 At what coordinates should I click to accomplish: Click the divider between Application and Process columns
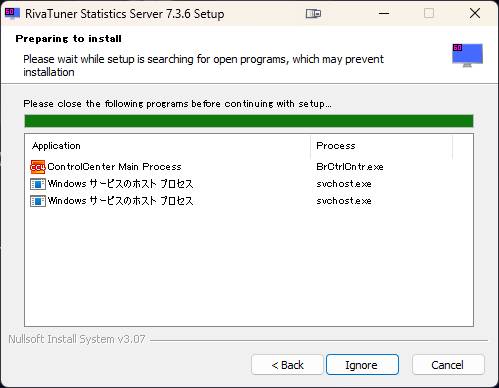[310, 146]
